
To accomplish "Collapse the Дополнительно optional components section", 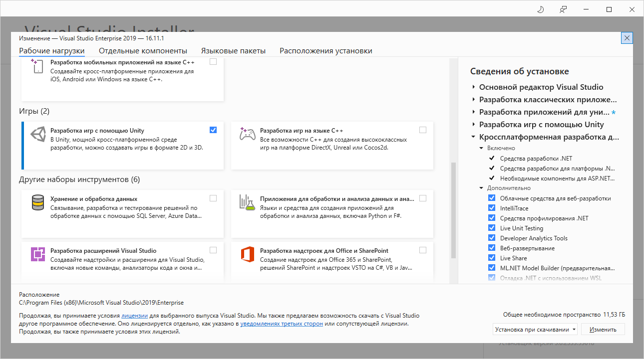I will click(x=481, y=188).
